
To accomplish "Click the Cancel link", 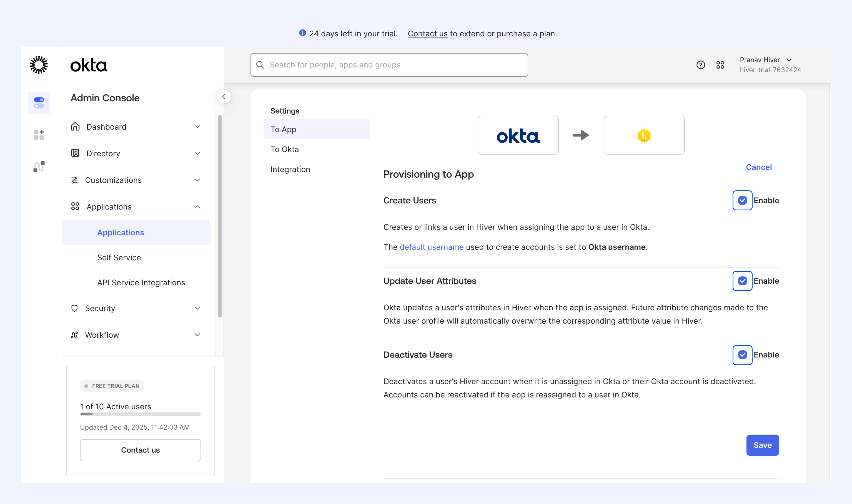I will click(758, 167).
